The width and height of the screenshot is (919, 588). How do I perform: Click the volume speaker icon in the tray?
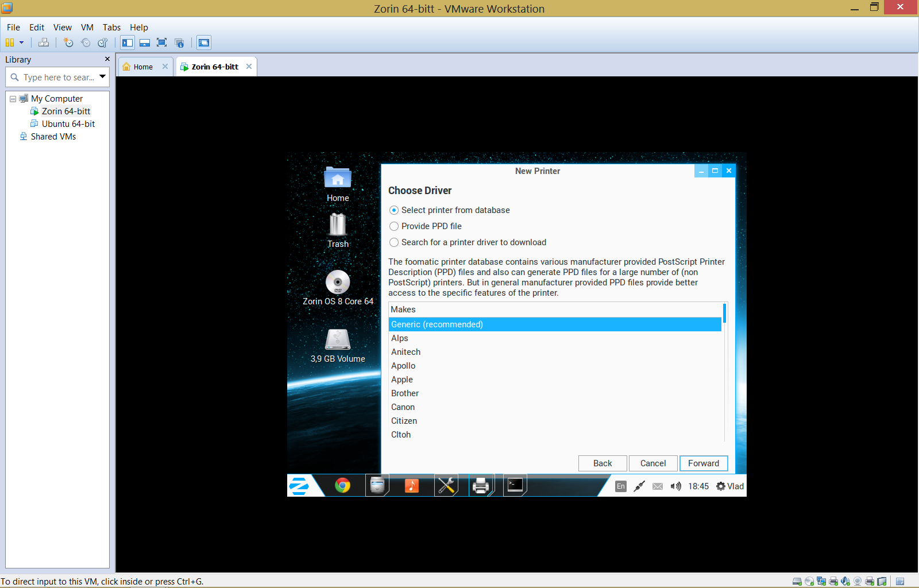pos(676,486)
